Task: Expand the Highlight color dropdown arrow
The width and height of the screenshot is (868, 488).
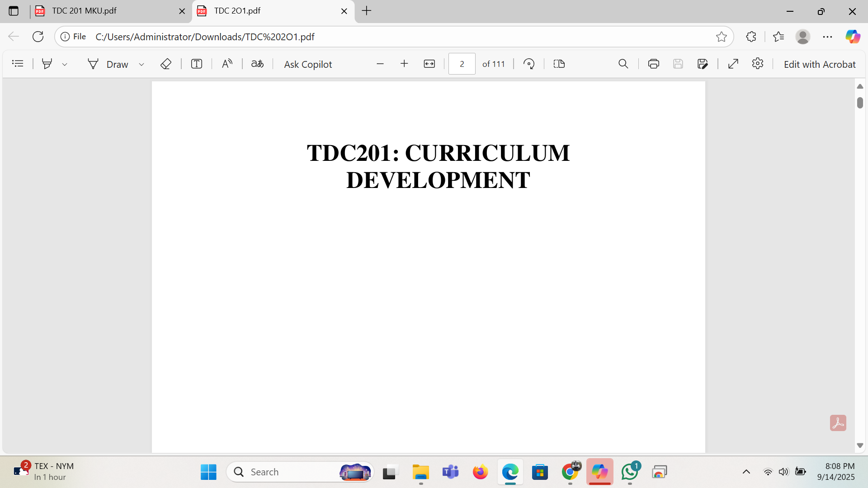Action: click(65, 64)
